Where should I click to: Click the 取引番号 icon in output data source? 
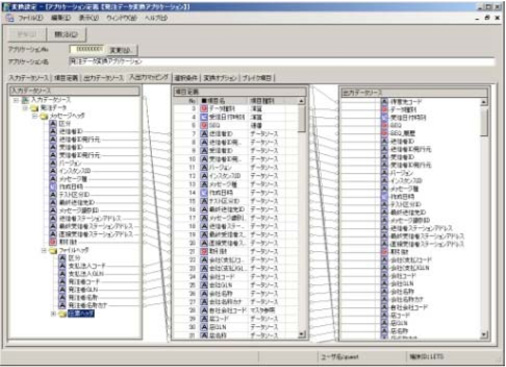coord(385,252)
